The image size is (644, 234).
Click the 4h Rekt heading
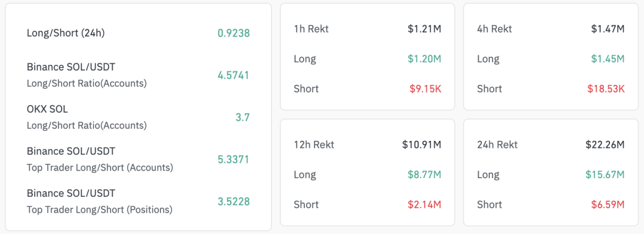tap(494, 29)
